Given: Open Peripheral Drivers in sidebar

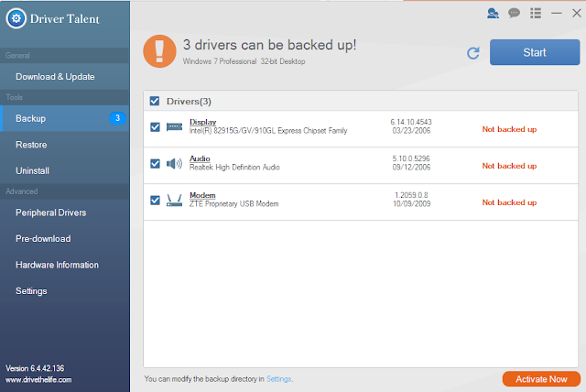Looking at the screenshot, I should click(65, 212).
